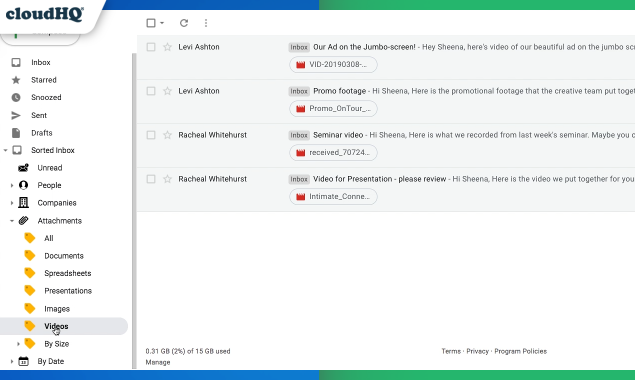Screen dimensions: 635x380
Task: Click the Manage storage link
Action: click(x=158, y=362)
